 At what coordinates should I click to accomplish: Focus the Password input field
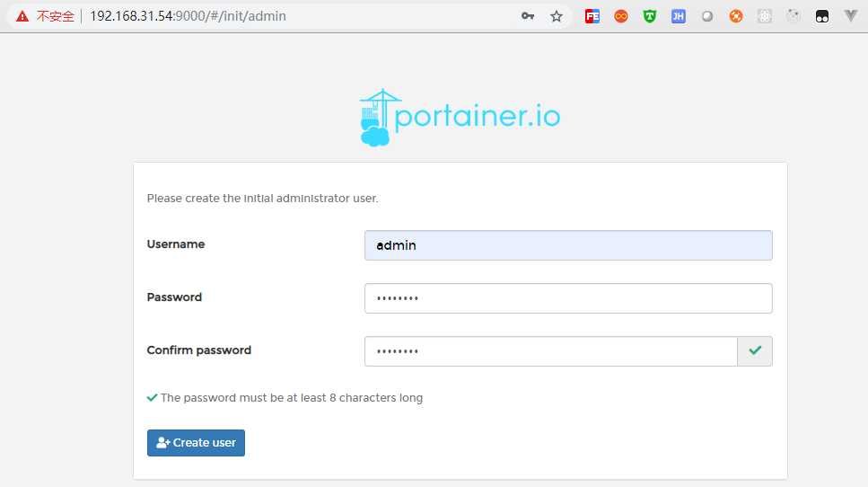click(568, 298)
